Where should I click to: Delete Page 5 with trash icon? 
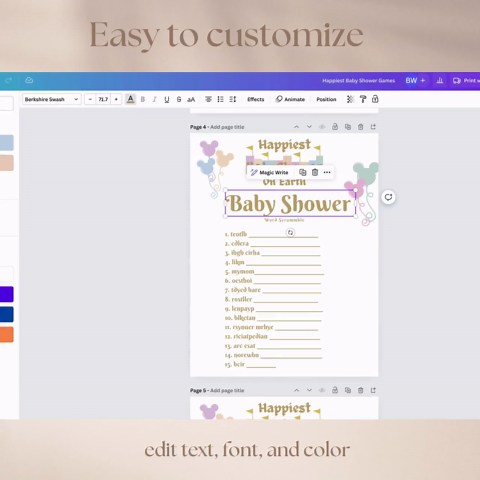(360, 390)
